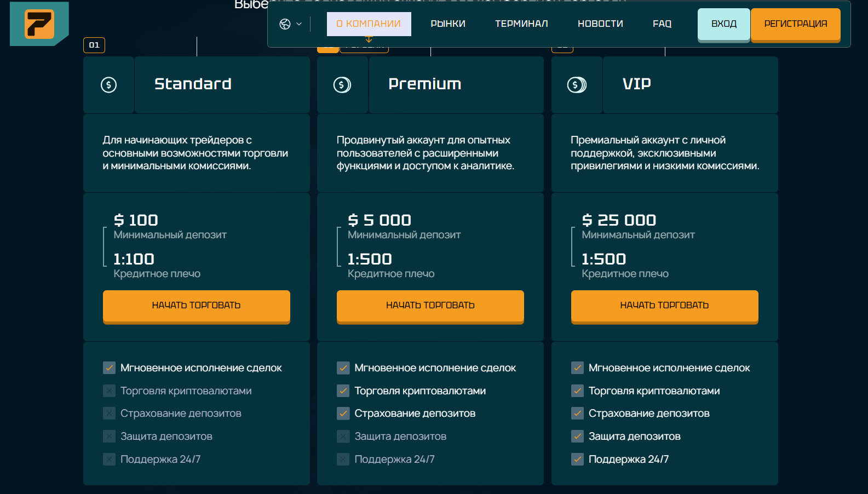Click the 1:100 leverage value in Standard

point(134,259)
